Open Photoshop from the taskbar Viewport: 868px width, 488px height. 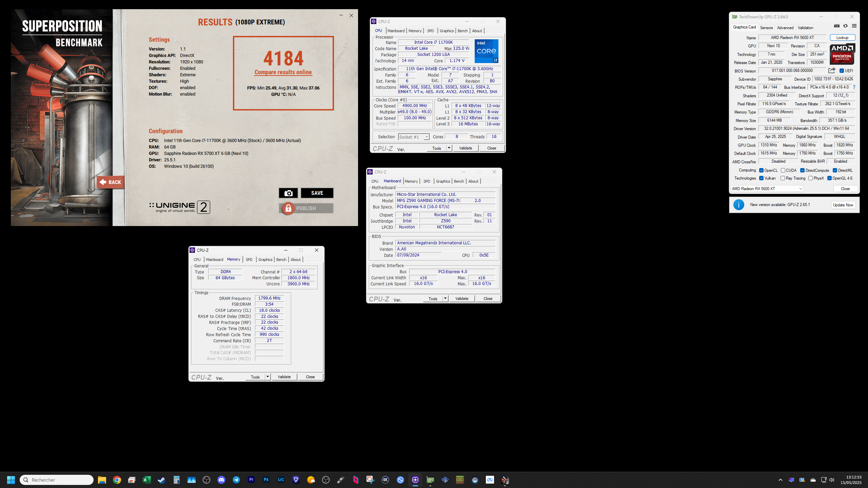(x=266, y=480)
